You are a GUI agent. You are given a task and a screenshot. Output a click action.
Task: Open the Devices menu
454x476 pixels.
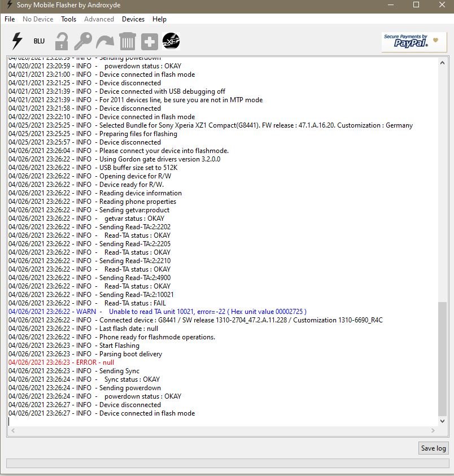[x=133, y=19]
